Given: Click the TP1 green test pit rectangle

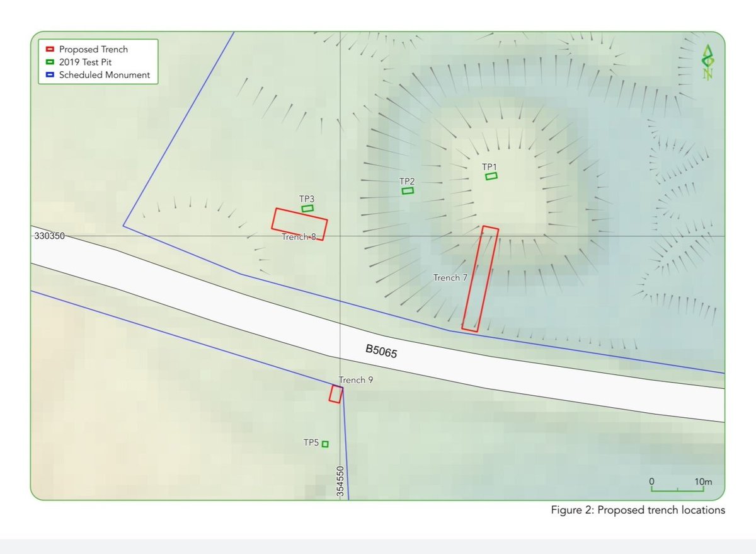Looking at the screenshot, I should 491,176.
